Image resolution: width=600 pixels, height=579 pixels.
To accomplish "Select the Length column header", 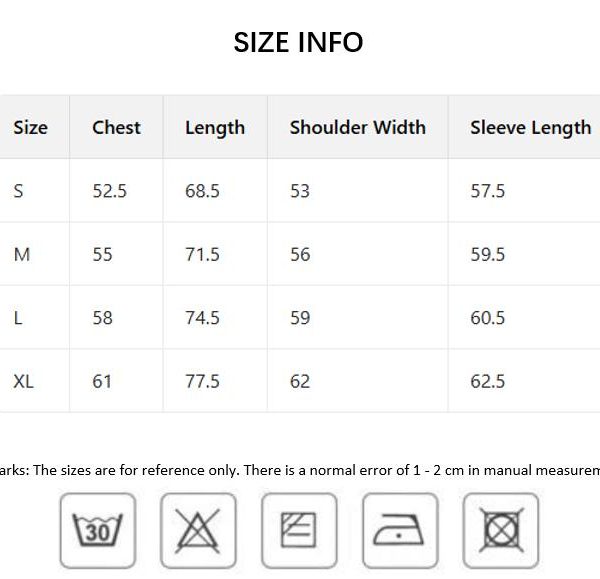I will (215, 128).
